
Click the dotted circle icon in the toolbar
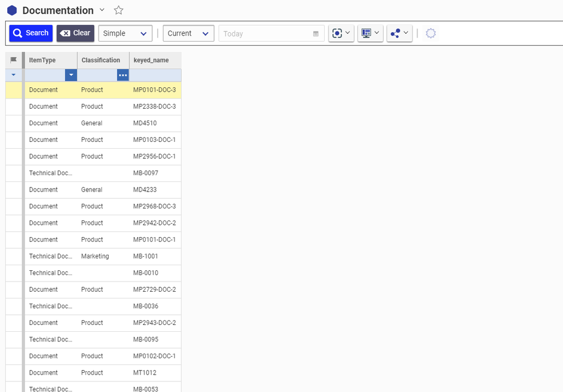coord(431,33)
